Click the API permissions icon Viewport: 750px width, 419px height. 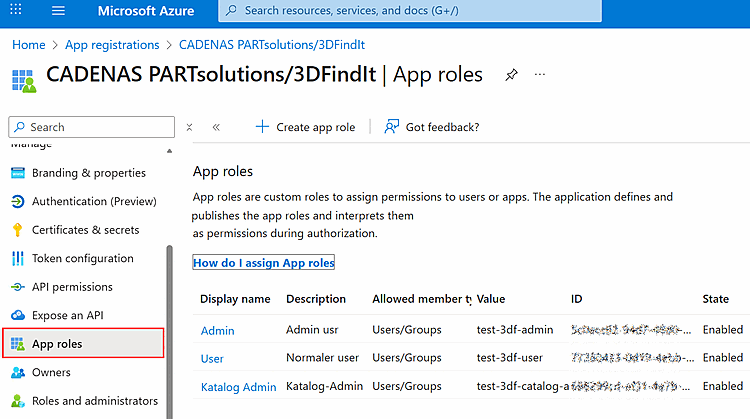coord(18,287)
